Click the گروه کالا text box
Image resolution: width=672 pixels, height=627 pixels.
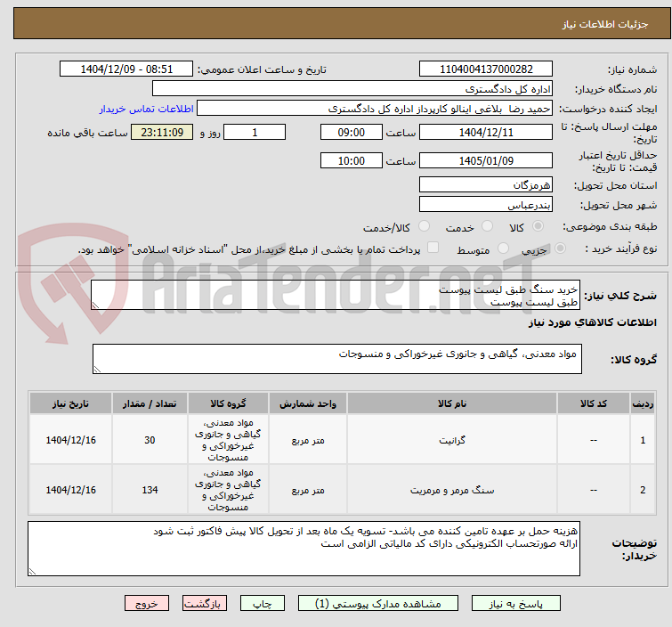(337, 359)
